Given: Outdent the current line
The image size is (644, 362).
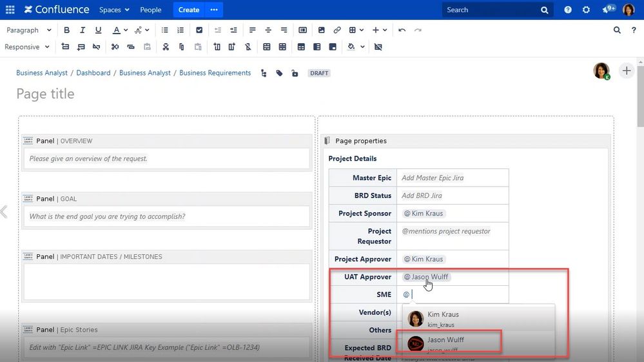Looking at the screenshot, I should tap(218, 30).
